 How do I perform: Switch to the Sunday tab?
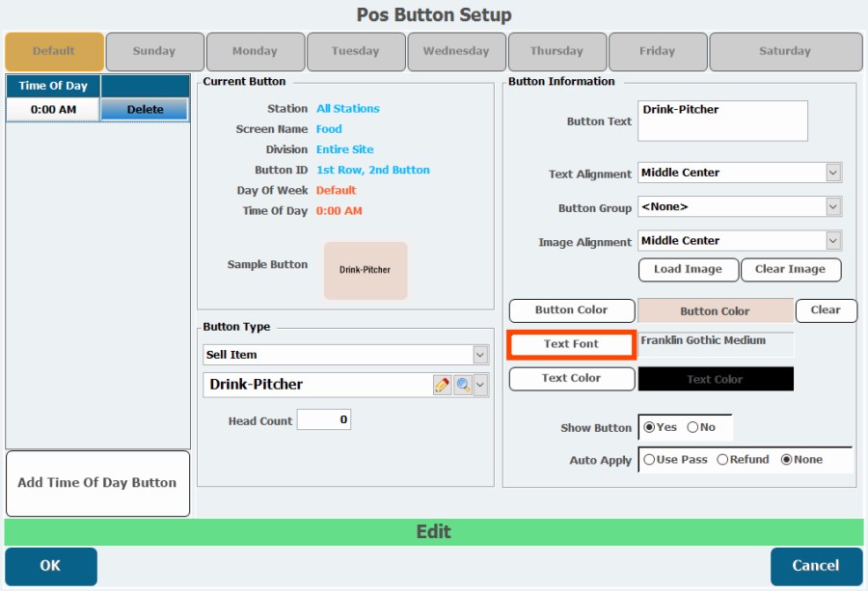click(154, 51)
